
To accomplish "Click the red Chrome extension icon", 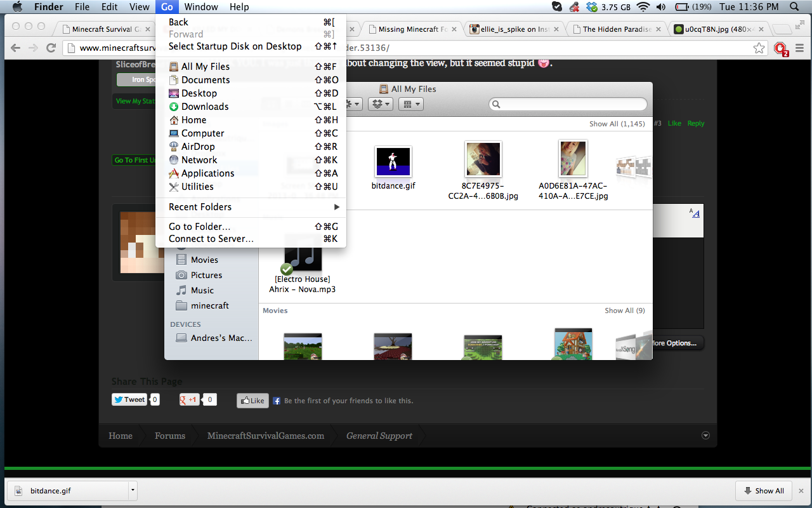I will pyautogui.click(x=781, y=49).
